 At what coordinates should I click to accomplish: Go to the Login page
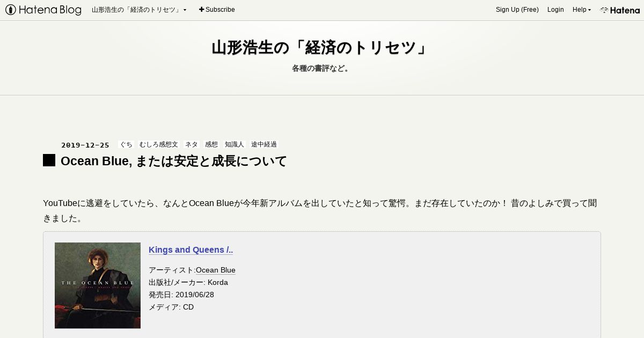coord(555,10)
